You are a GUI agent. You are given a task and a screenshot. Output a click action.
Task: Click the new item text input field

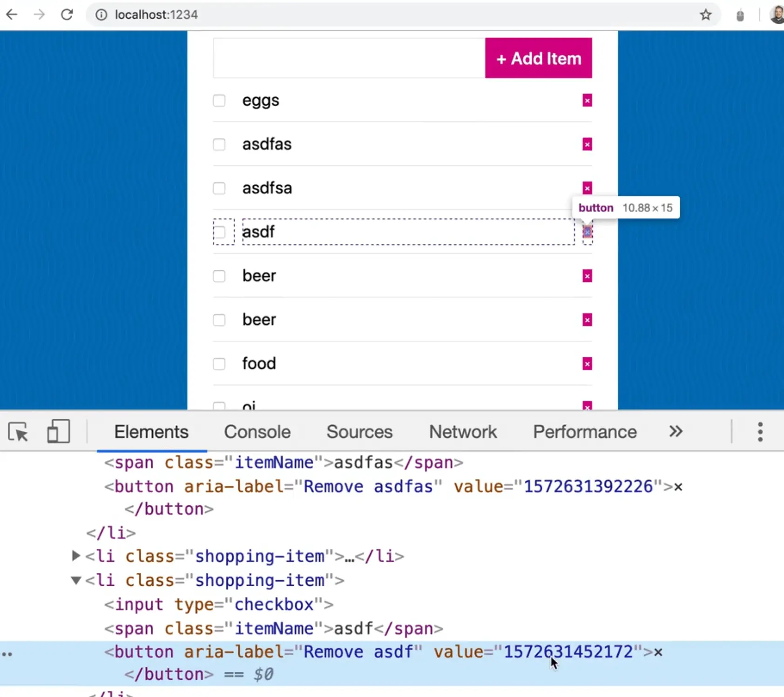349,58
